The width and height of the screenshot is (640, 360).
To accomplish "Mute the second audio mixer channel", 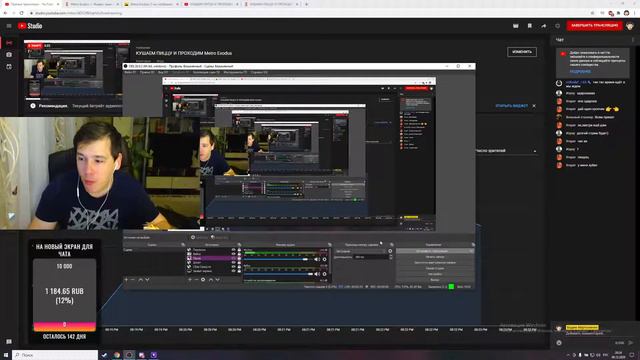I will tap(317, 274).
